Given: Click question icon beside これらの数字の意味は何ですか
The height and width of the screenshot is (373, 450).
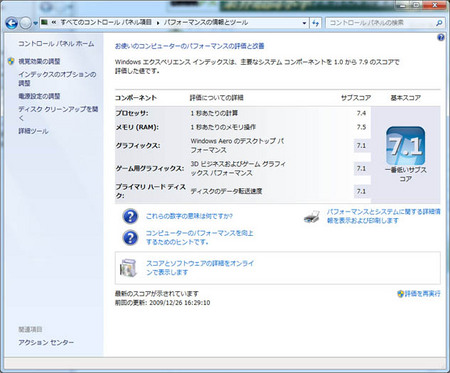Looking at the screenshot, I should [x=130, y=216].
